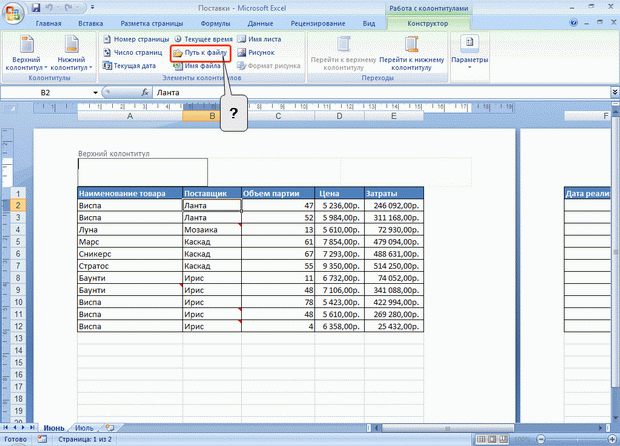Switch to Page Break Preview in status bar

(x=503, y=439)
